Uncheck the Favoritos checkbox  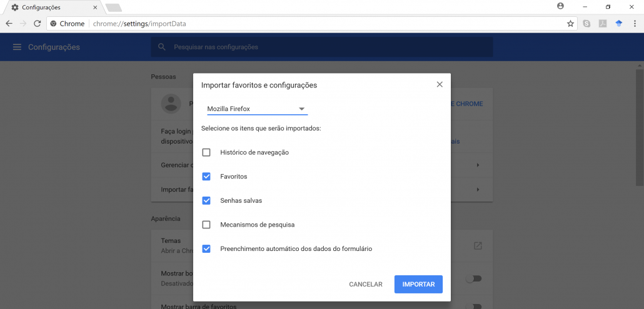(x=206, y=177)
